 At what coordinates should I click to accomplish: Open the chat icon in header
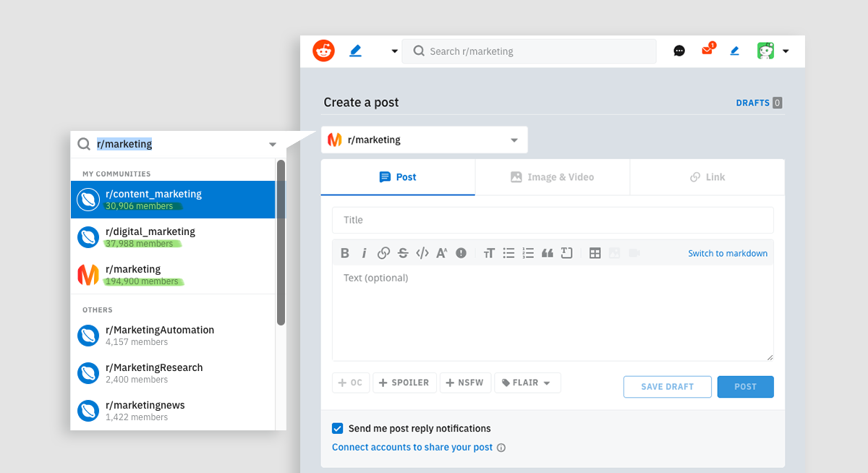pos(679,51)
